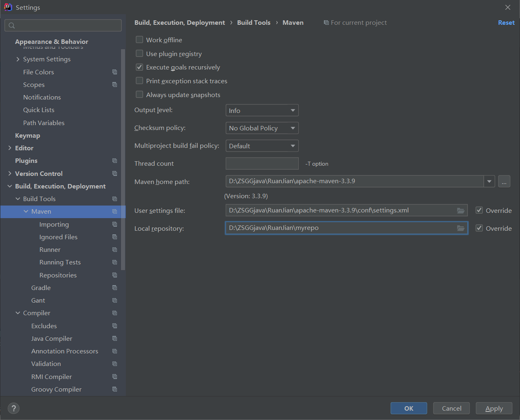
Task: Click folder icon in Local repository field
Action: (x=460, y=228)
